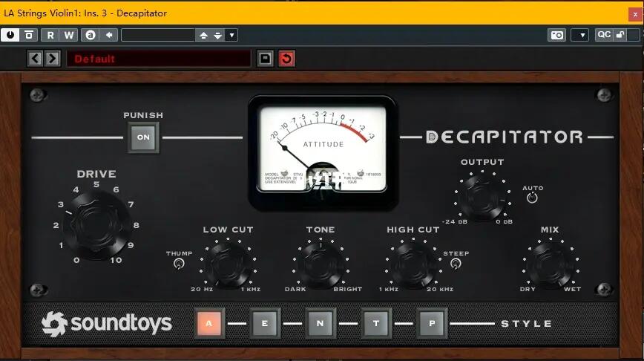Click the A/B comparison settings icon
This screenshot has height=361, width=644.
(x=29, y=35)
